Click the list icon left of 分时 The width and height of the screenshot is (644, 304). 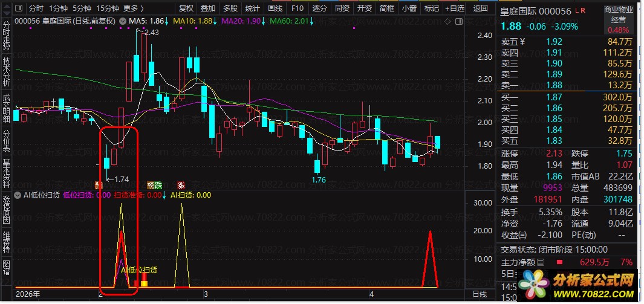(19, 8)
